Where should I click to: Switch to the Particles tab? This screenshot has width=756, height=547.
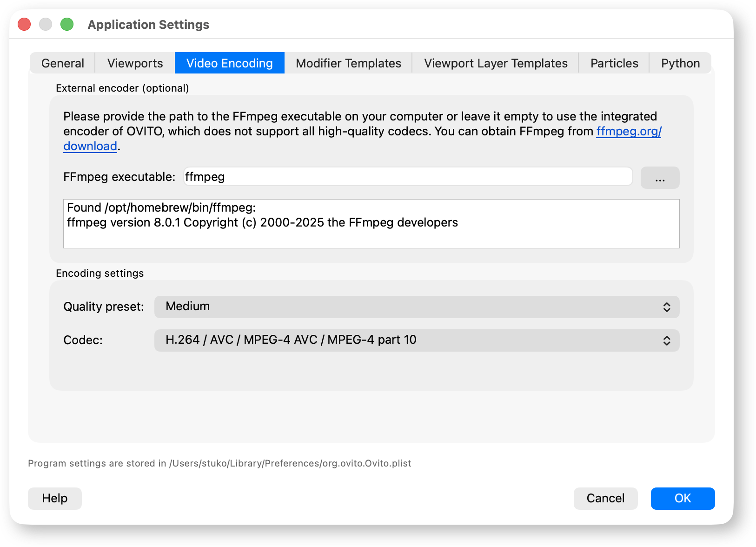click(x=614, y=63)
